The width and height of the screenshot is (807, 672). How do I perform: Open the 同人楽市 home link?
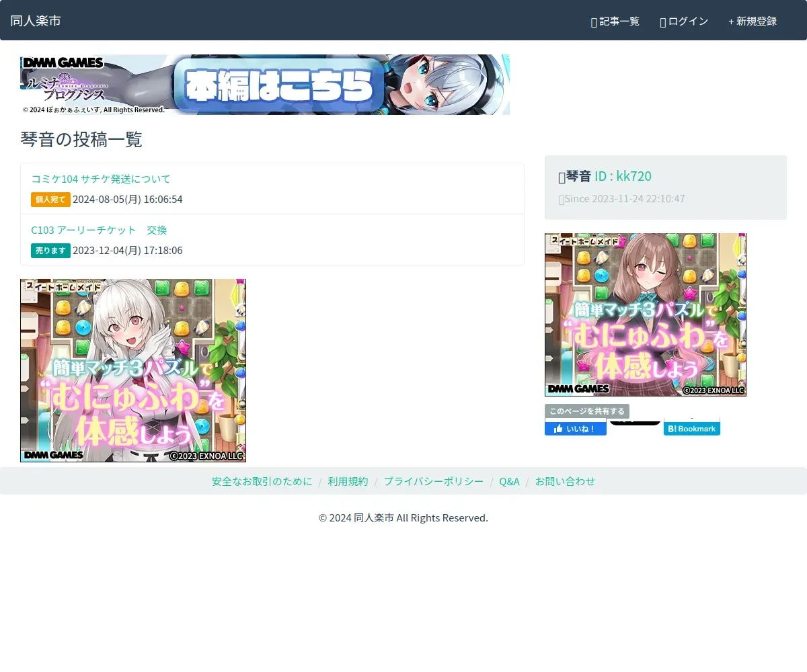(x=36, y=21)
